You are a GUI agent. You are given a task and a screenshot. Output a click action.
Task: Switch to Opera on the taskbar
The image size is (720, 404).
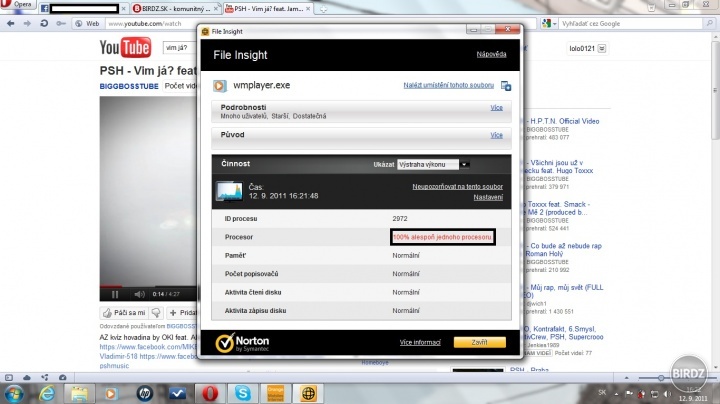click(x=209, y=393)
